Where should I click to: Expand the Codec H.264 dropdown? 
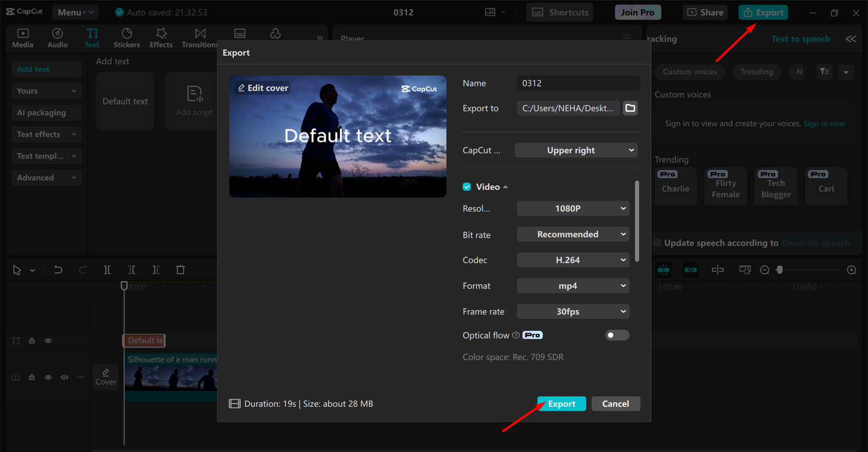[x=573, y=260]
